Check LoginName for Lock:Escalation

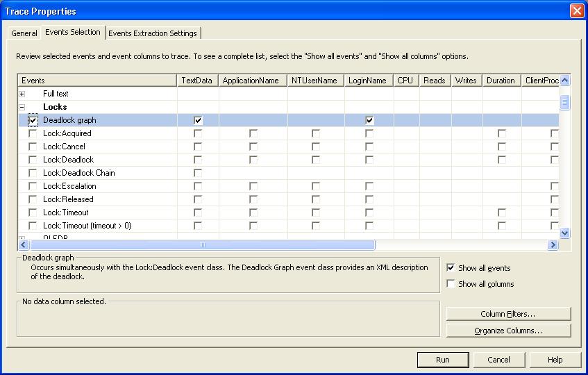pyautogui.click(x=369, y=186)
